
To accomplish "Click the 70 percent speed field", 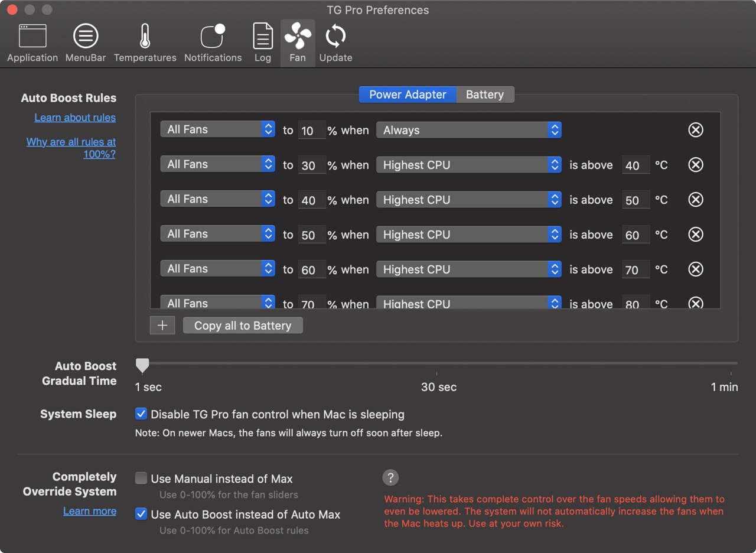I will click(x=311, y=302).
